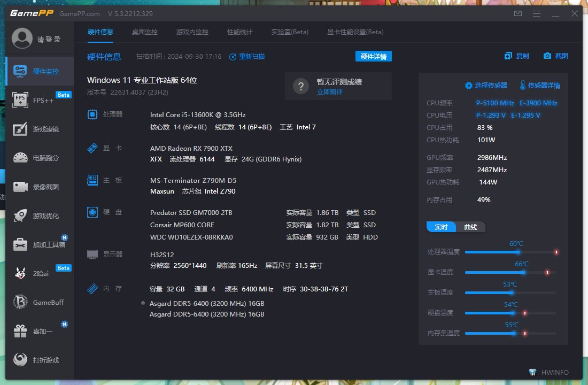588x385 pixels.
Task: Open 录像截图 recording camera icon
Action: [20, 187]
